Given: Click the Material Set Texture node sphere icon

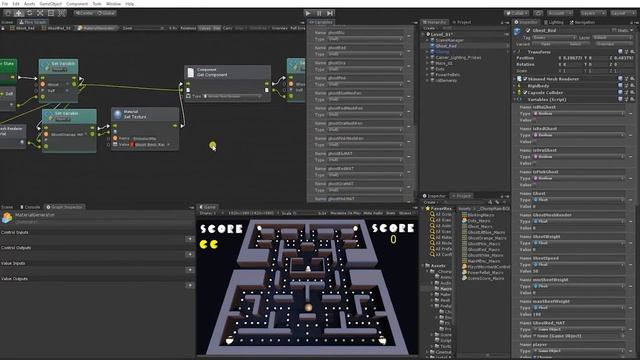Looking at the screenshot, I should 118,115.
